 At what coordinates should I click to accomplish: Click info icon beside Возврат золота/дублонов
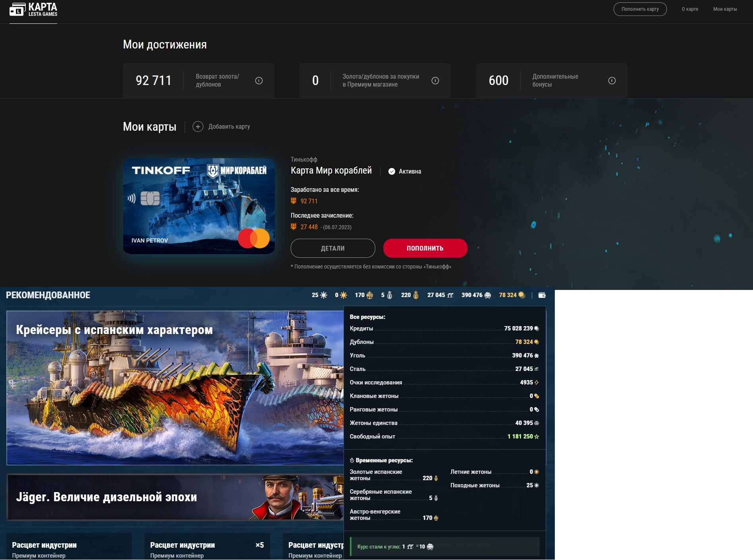(259, 81)
